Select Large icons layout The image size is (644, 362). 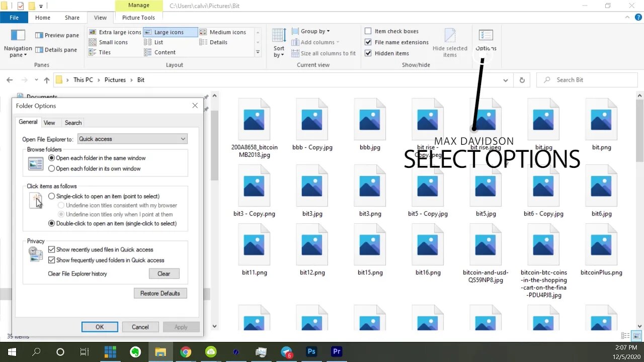coord(171,32)
